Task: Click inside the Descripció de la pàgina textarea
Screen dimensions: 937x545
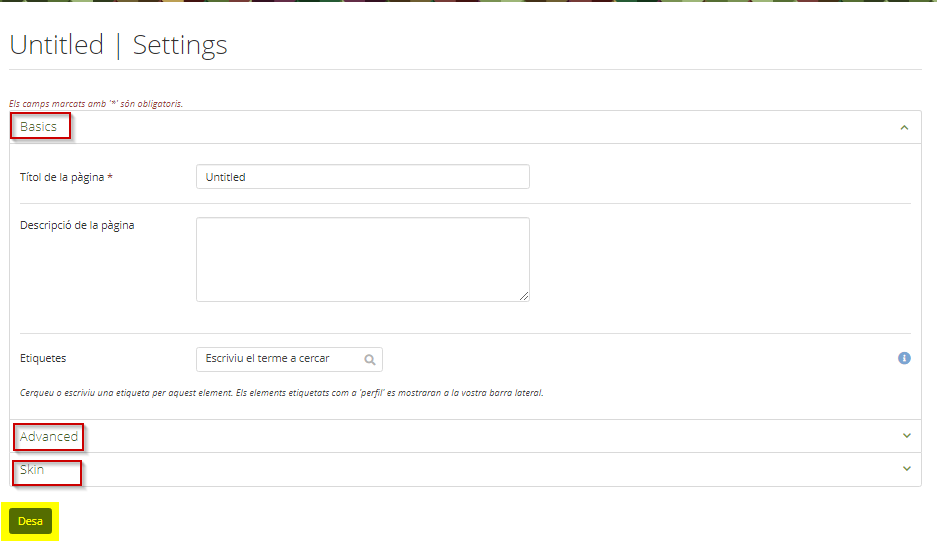Action: [x=363, y=259]
